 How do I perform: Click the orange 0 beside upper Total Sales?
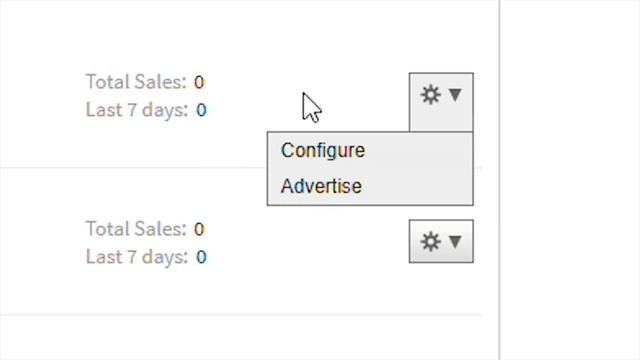click(x=199, y=82)
